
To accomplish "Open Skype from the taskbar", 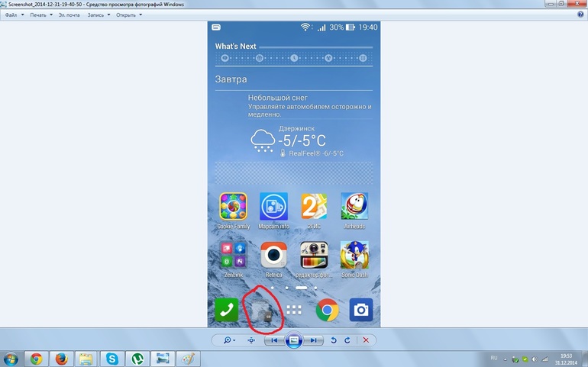I will point(112,358).
